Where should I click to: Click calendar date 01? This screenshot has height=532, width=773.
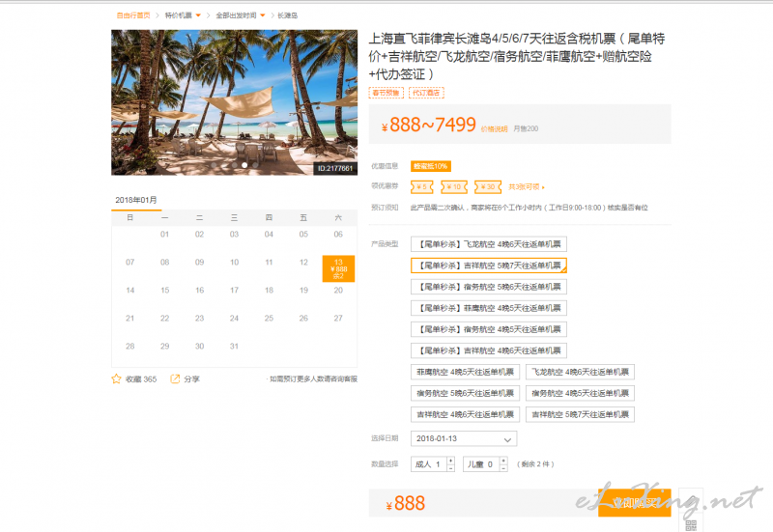point(164,235)
